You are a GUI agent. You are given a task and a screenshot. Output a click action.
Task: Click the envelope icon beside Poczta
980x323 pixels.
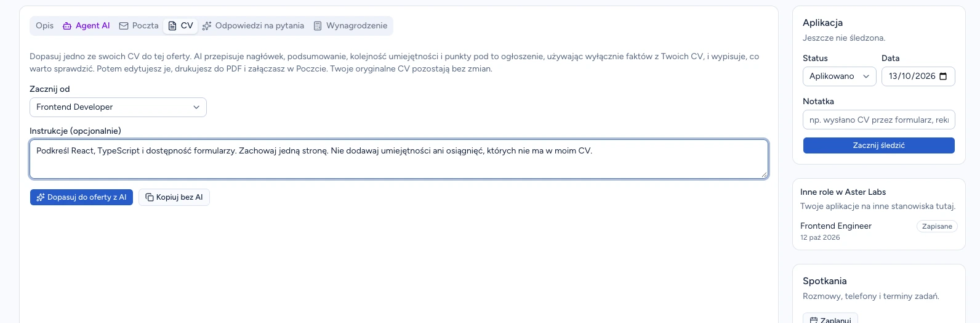click(x=124, y=26)
